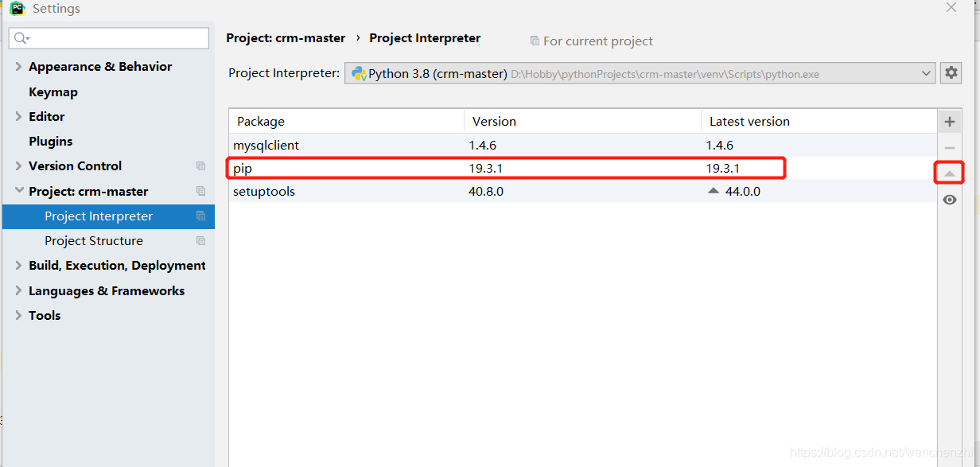Click the install package plus icon
The height and width of the screenshot is (467, 980).
[x=949, y=123]
